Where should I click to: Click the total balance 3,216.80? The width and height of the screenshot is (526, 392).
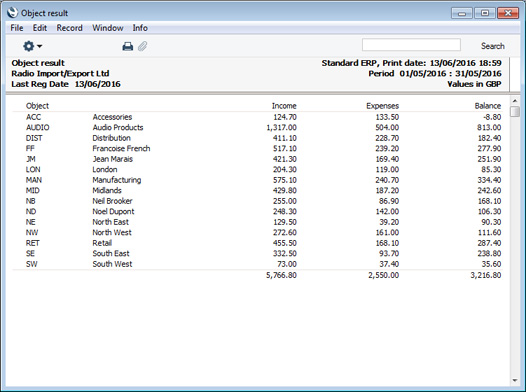(x=486, y=275)
